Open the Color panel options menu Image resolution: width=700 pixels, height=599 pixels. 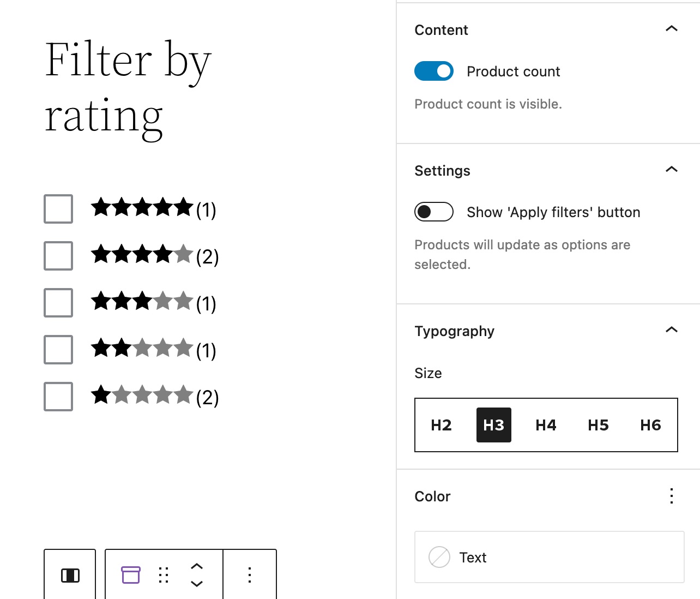tap(671, 496)
